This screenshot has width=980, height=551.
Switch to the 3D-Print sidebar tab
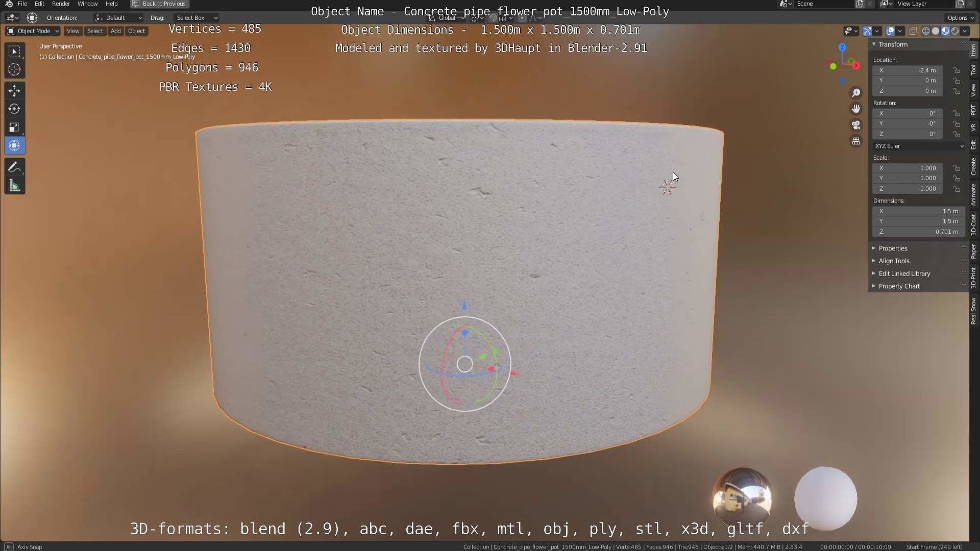click(x=974, y=278)
